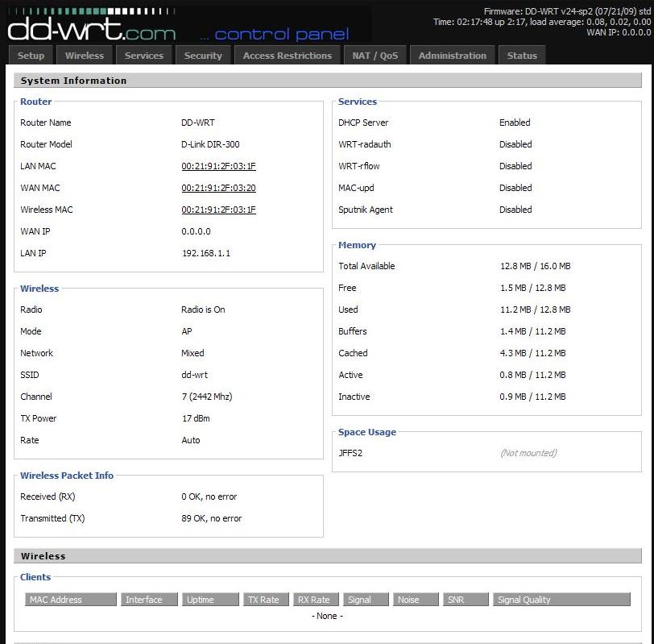
Task: Click the TX Power value 17 dBm
Action: coord(196,418)
